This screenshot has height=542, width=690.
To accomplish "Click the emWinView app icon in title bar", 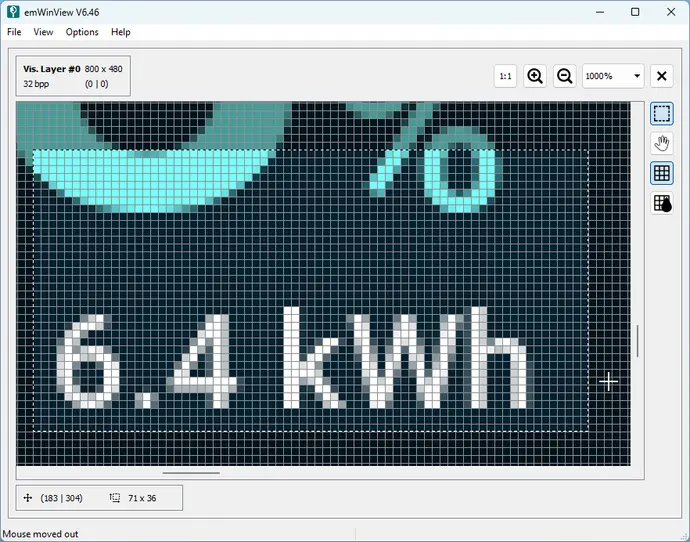I will click(x=12, y=11).
